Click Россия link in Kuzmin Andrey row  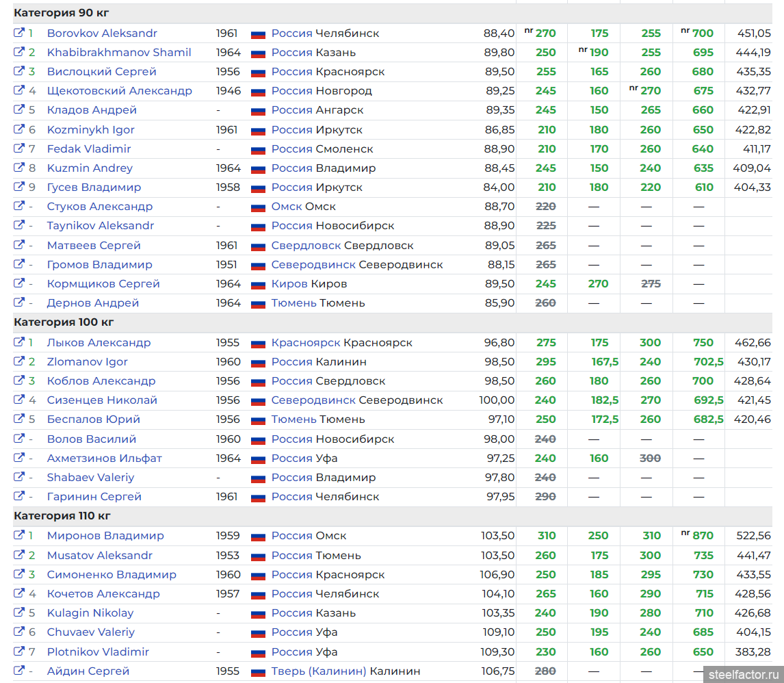coord(291,168)
